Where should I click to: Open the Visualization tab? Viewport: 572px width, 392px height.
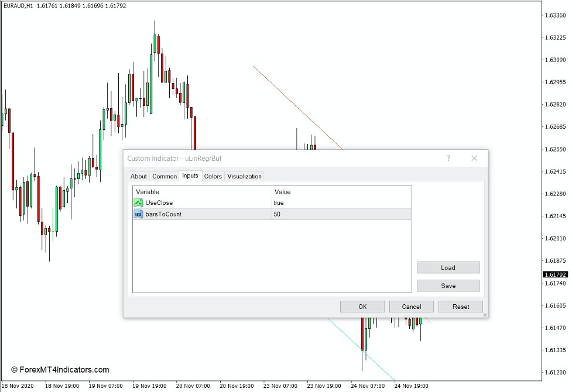[244, 176]
